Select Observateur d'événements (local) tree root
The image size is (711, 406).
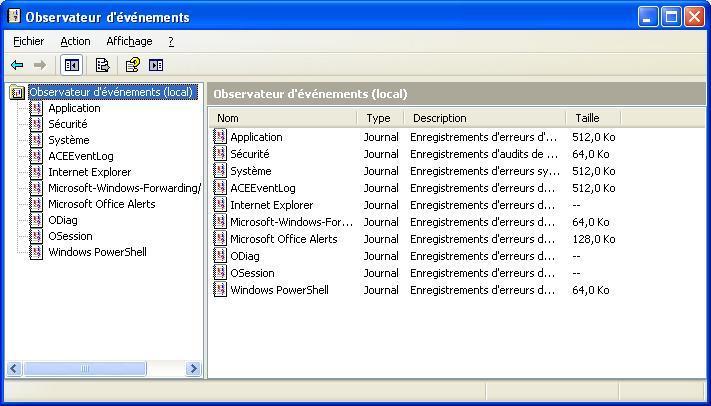click(112, 92)
